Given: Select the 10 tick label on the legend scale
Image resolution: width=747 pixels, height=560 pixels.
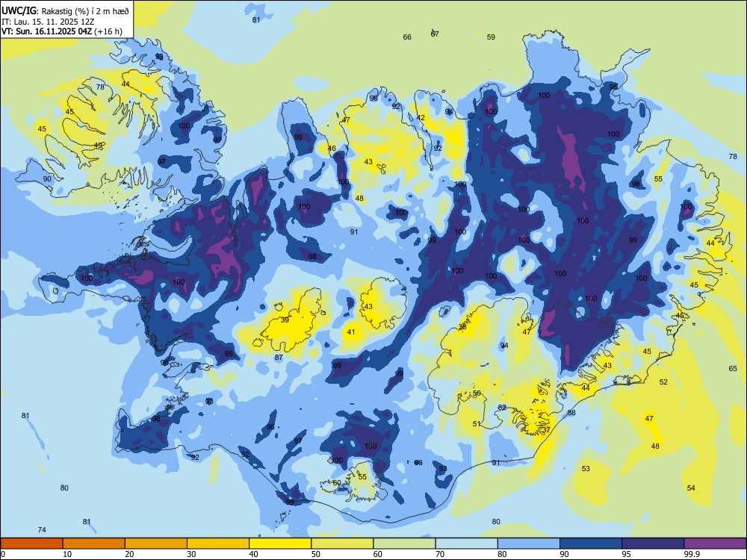Looking at the screenshot, I should tap(67, 554).
